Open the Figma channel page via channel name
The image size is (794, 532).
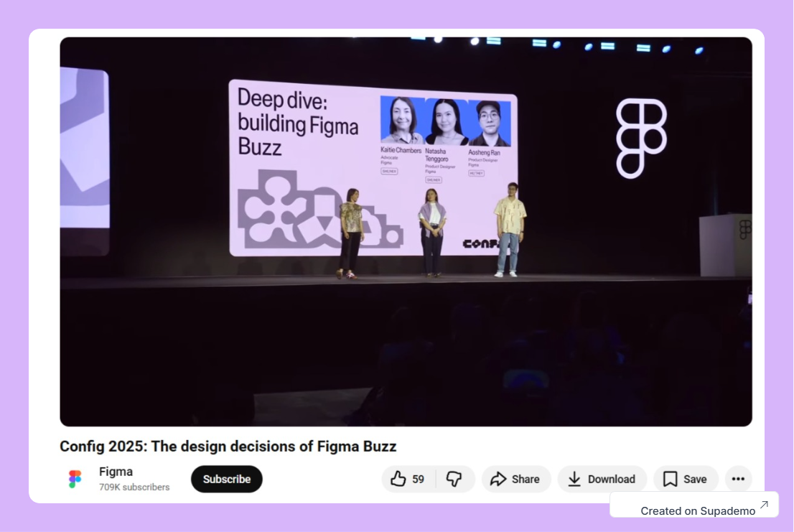click(115, 472)
